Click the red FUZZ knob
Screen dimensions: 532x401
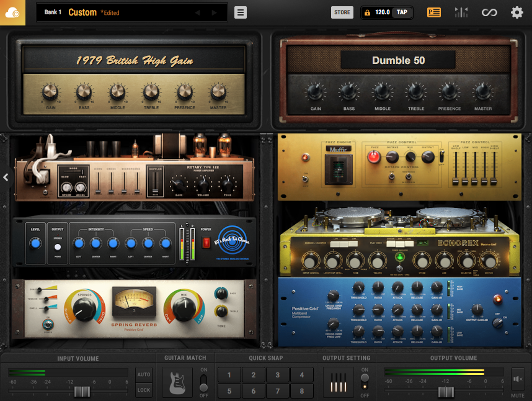click(374, 157)
